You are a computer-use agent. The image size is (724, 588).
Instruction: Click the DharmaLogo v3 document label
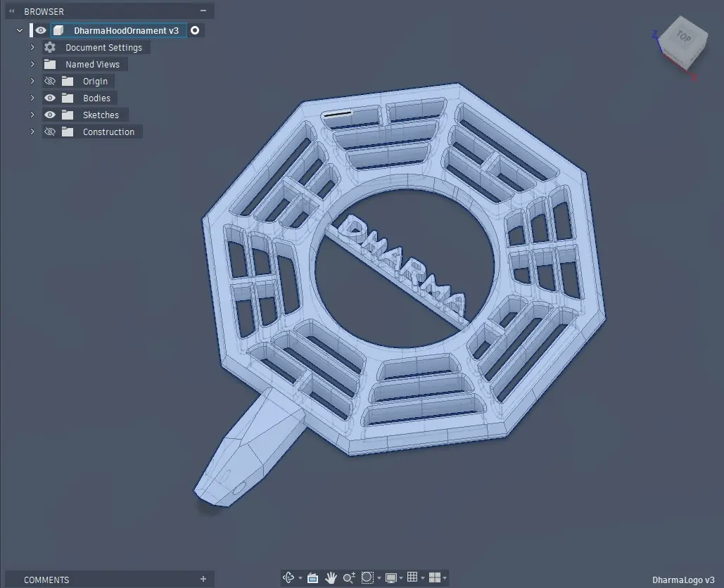[683, 580]
